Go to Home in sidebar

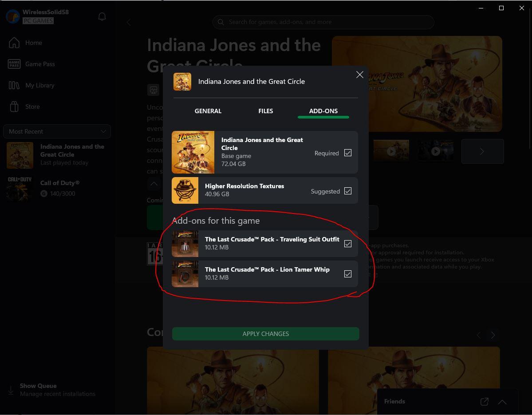click(33, 43)
